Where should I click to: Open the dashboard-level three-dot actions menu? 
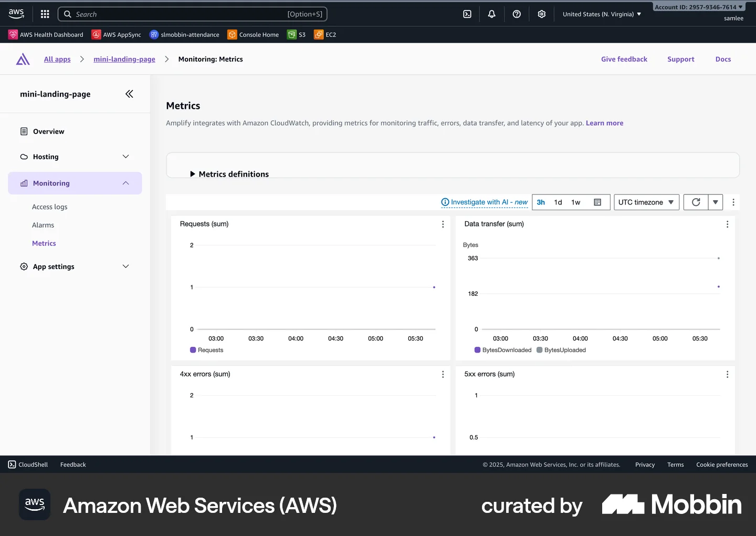click(x=733, y=202)
